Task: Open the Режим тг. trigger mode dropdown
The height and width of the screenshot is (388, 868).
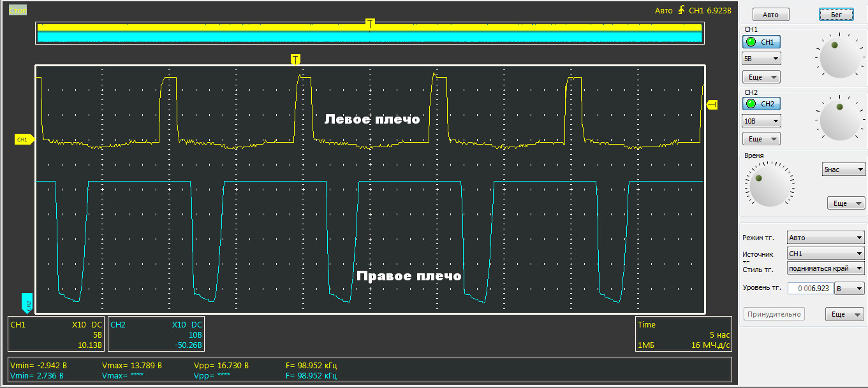Action: point(825,238)
